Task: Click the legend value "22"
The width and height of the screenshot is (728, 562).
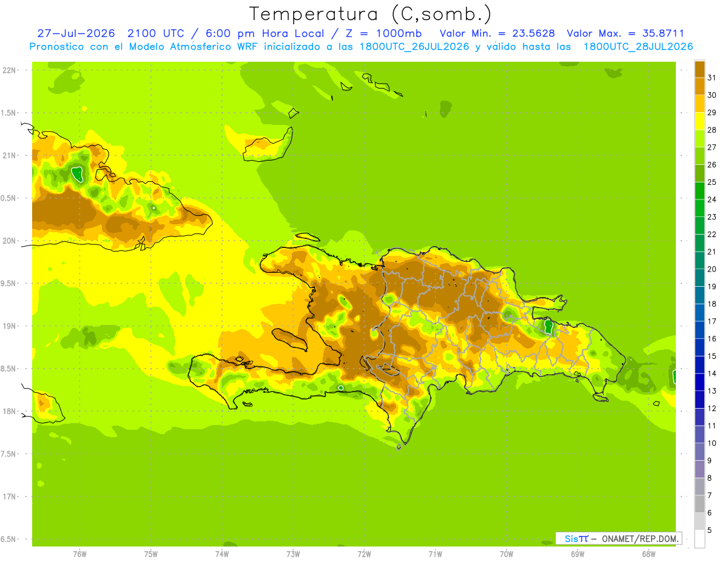Action: pos(712,234)
